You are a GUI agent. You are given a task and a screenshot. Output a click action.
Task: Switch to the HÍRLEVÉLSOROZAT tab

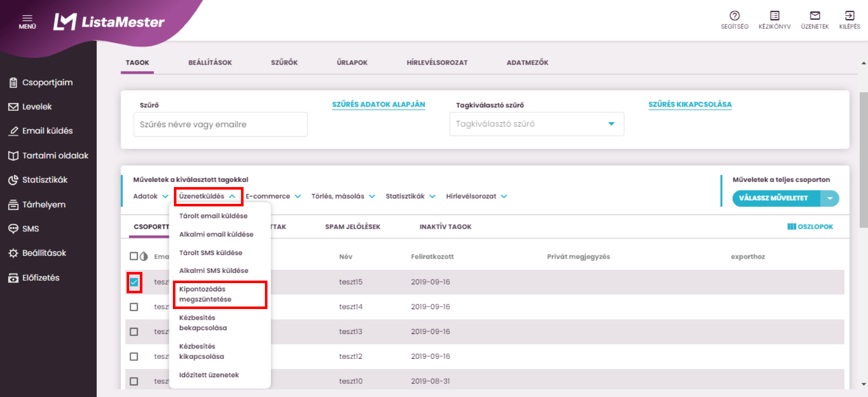[437, 63]
